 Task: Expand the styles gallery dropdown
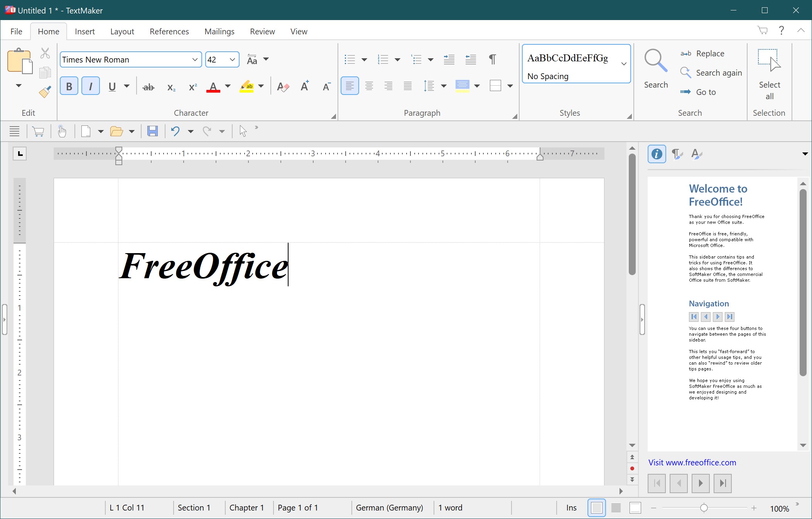point(624,64)
